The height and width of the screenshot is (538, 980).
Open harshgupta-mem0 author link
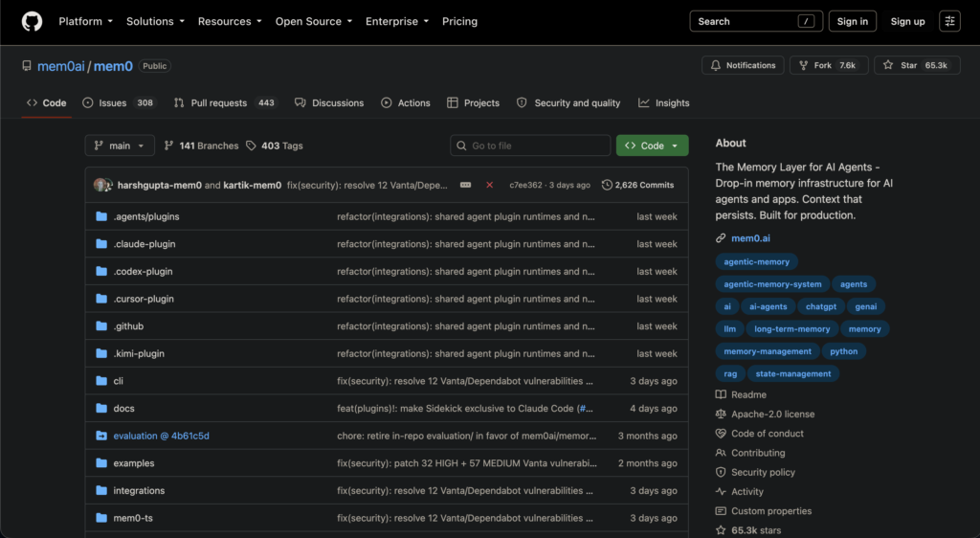(160, 185)
